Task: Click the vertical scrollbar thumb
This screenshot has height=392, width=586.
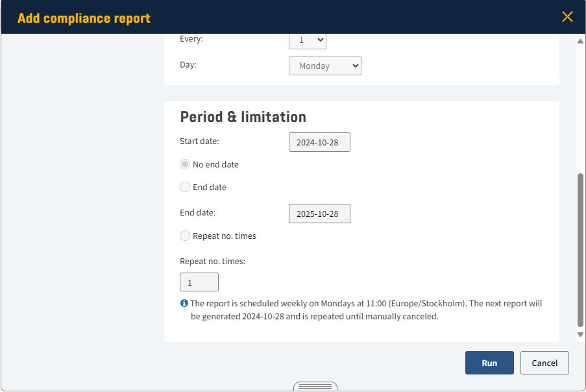Action: [x=580, y=250]
